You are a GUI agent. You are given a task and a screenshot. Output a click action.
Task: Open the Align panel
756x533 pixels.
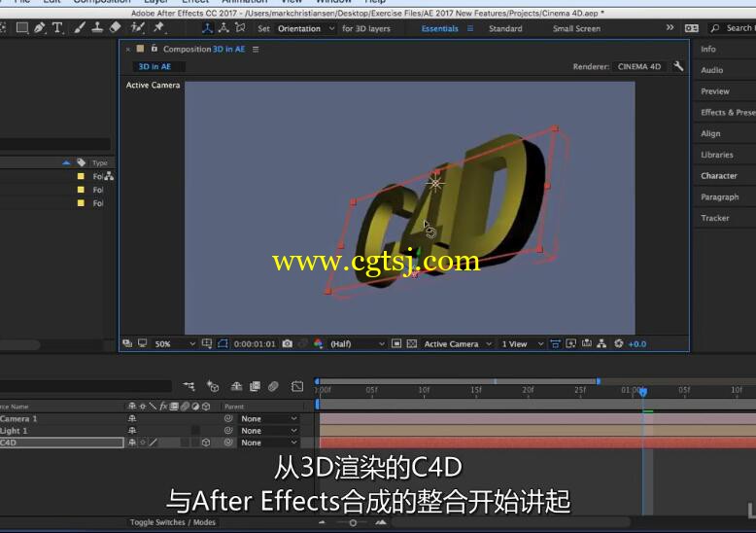point(710,133)
